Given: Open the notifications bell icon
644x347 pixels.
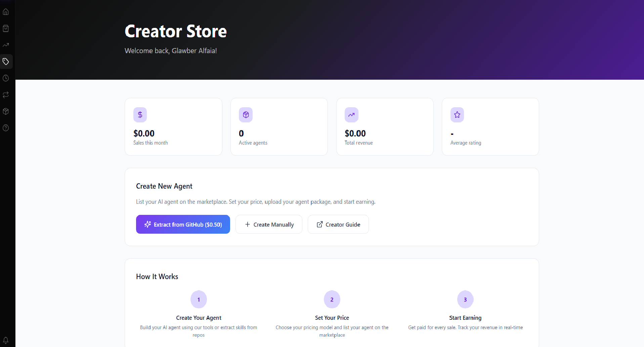Looking at the screenshot, I should [x=6, y=340].
